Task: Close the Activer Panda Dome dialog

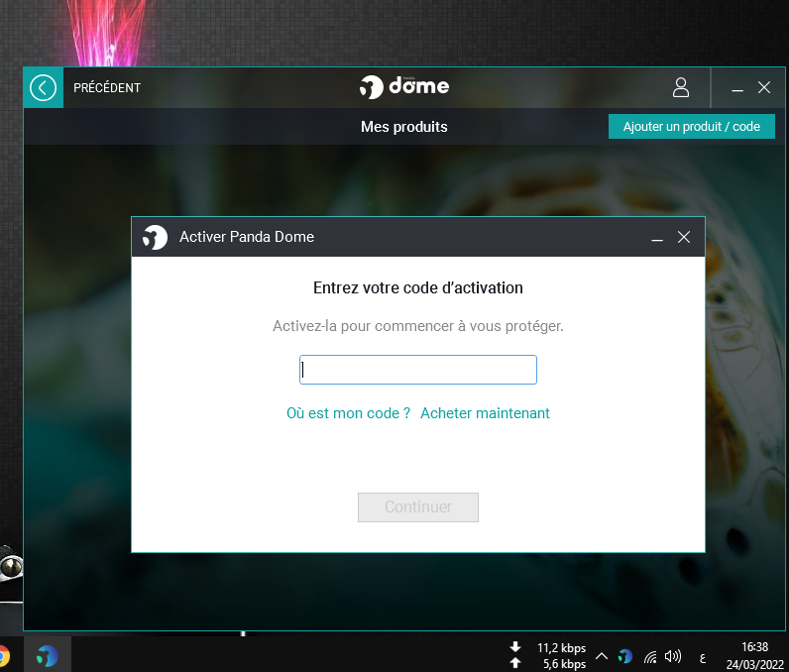Action: pos(683,237)
